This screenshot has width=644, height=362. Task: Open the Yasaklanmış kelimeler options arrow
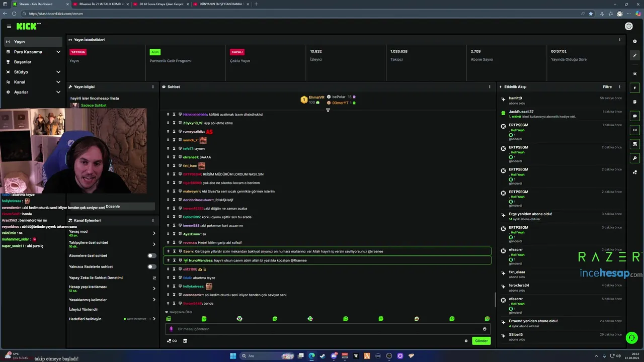[154, 300]
